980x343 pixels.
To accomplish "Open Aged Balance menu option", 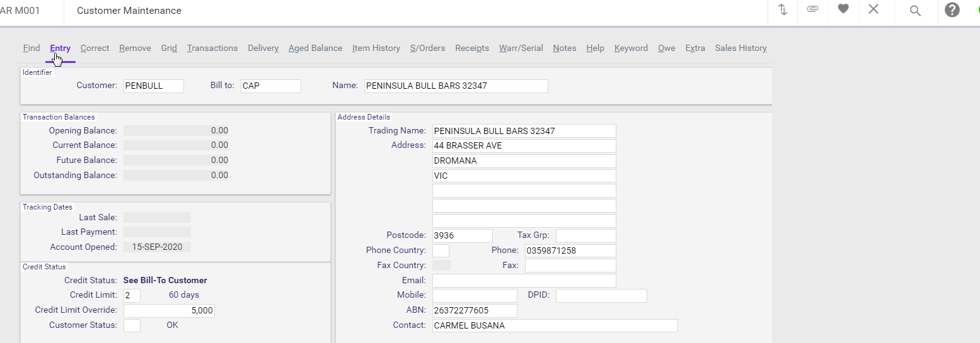I will tap(315, 48).
